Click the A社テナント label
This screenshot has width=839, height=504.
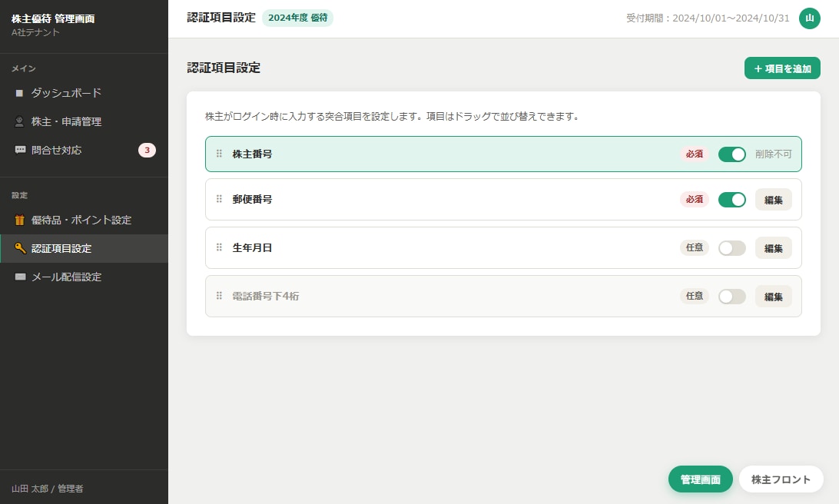[35, 32]
